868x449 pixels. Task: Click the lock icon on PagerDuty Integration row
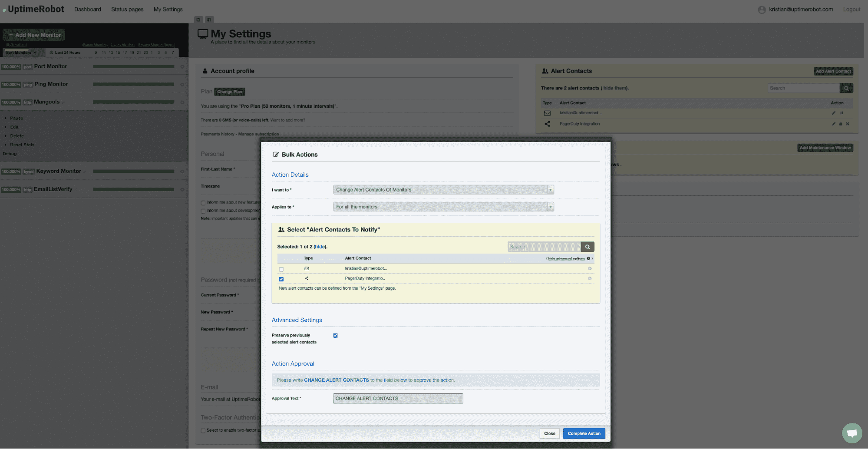coord(841,124)
